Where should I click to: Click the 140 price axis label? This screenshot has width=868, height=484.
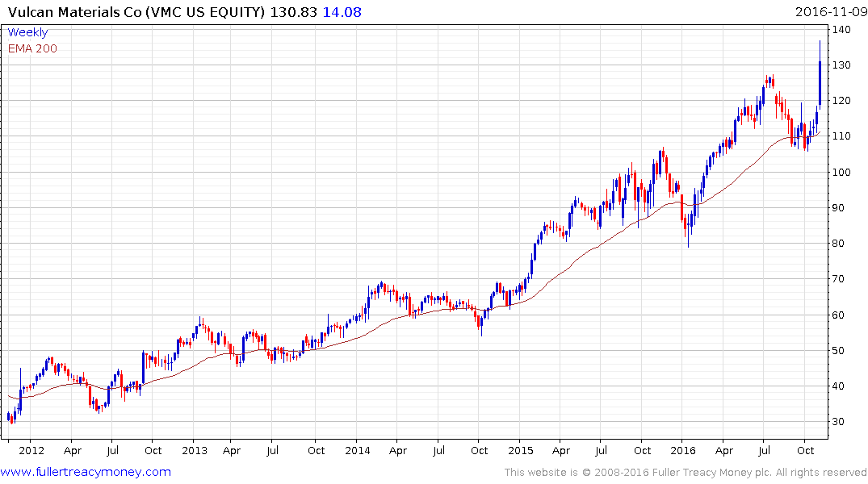pos(841,30)
